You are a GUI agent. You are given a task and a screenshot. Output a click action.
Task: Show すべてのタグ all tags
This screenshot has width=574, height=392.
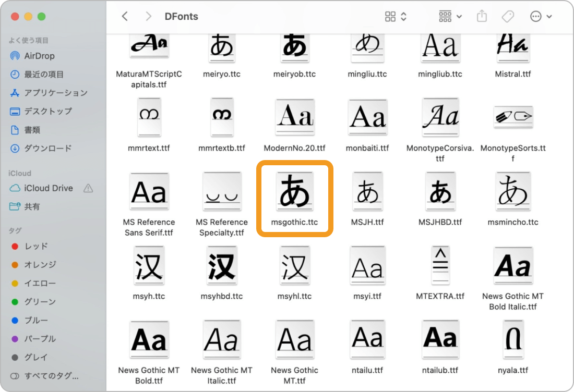pyautogui.click(x=51, y=376)
